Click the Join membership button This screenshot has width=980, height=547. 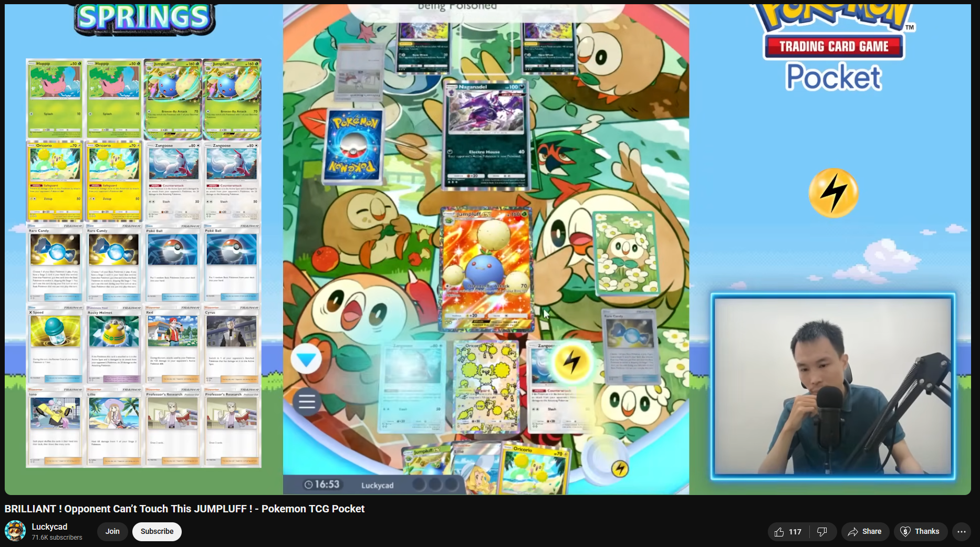pyautogui.click(x=112, y=531)
